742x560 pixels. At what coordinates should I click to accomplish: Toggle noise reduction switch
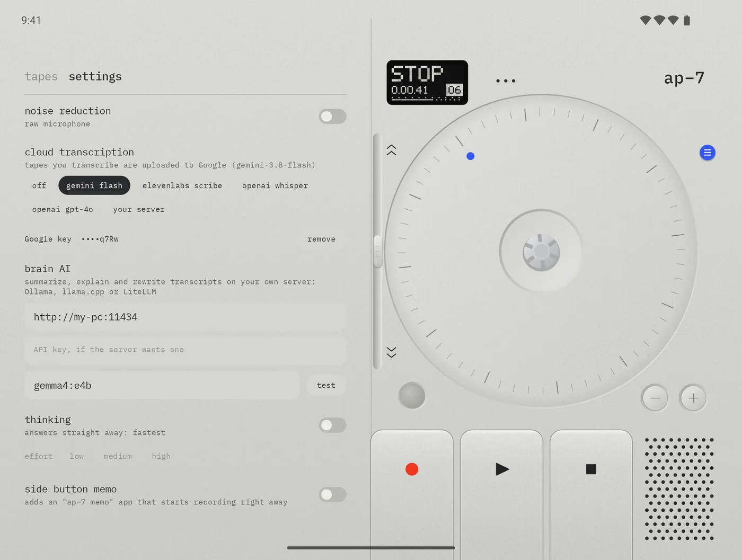click(333, 117)
